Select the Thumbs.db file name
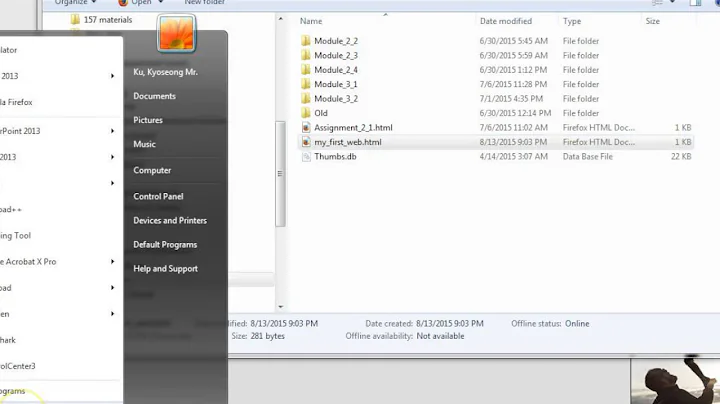720x404 pixels. 335,157
